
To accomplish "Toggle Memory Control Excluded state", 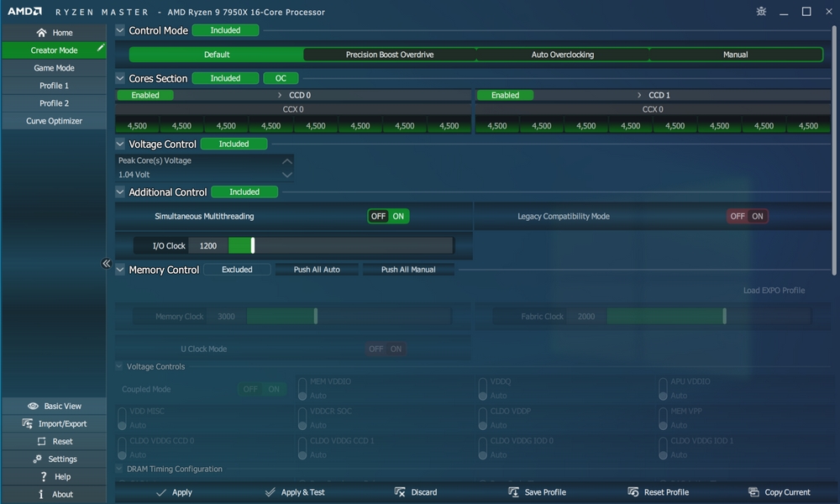I will (238, 270).
